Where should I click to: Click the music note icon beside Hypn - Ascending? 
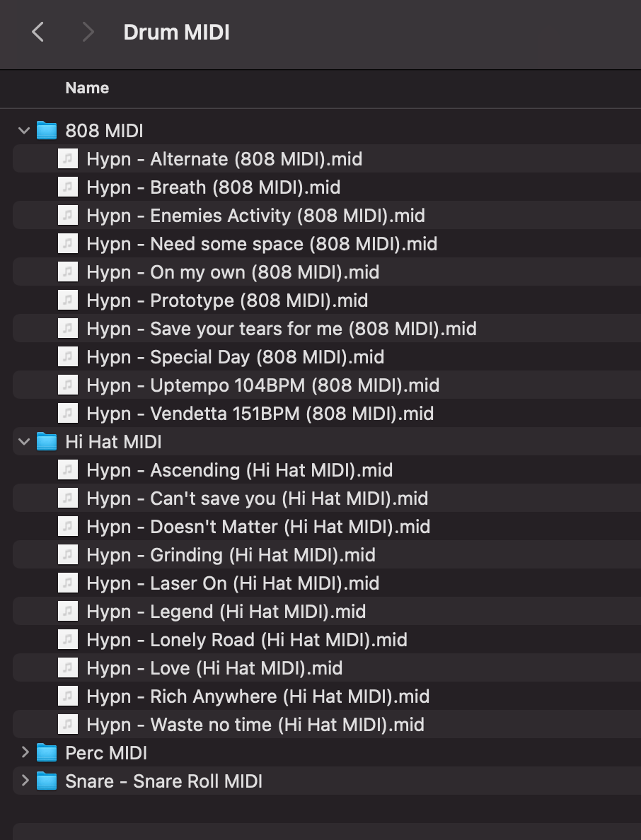point(67,469)
